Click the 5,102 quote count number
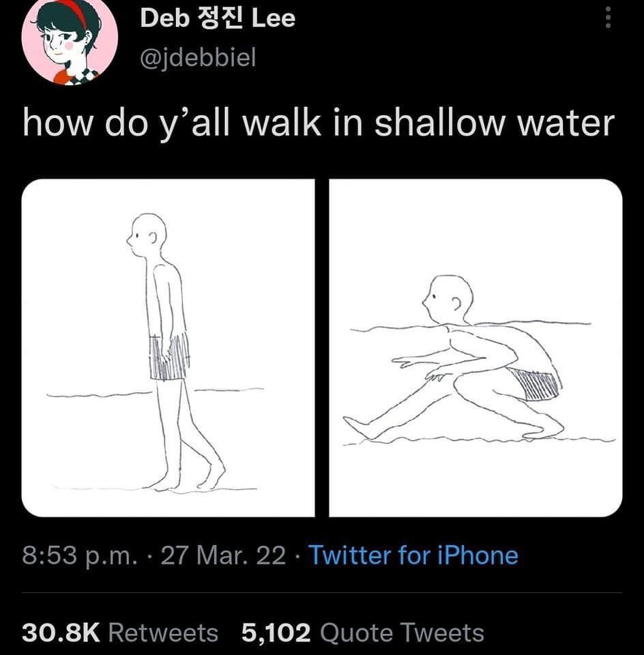Screen dimensions: 644x655 coord(276,632)
